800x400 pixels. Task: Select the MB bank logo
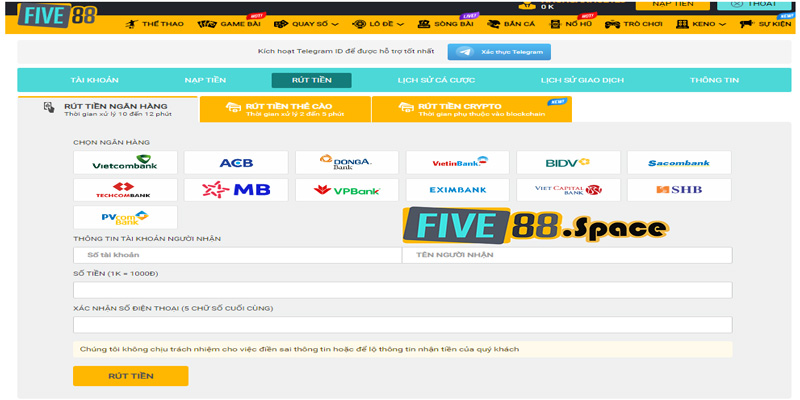tap(236, 189)
